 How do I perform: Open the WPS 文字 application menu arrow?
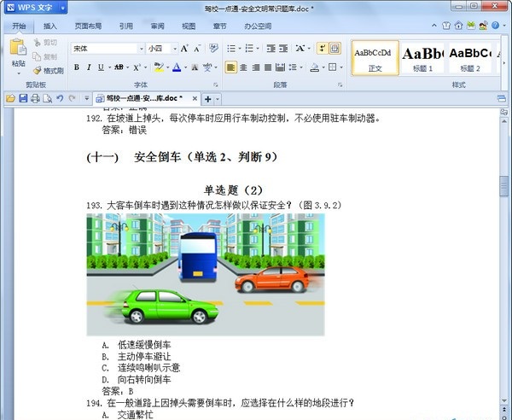(62, 8)
